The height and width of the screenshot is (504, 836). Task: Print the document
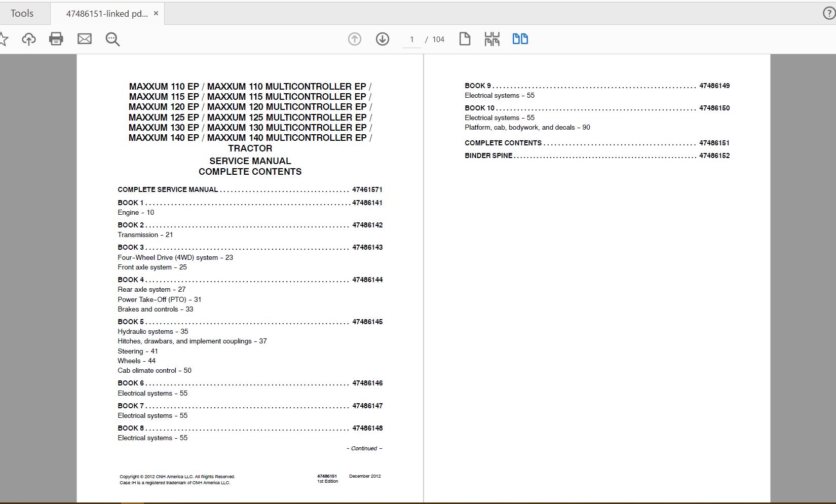56,39
